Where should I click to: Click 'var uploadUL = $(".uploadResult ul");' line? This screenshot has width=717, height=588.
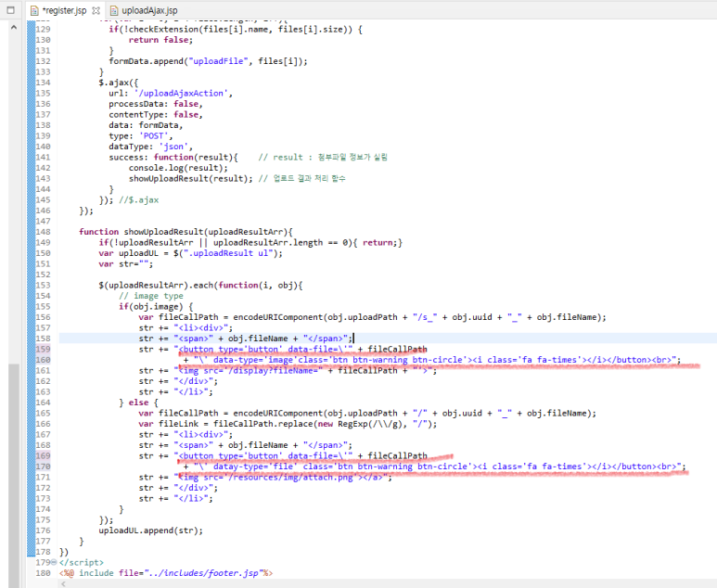coord(191,253)
